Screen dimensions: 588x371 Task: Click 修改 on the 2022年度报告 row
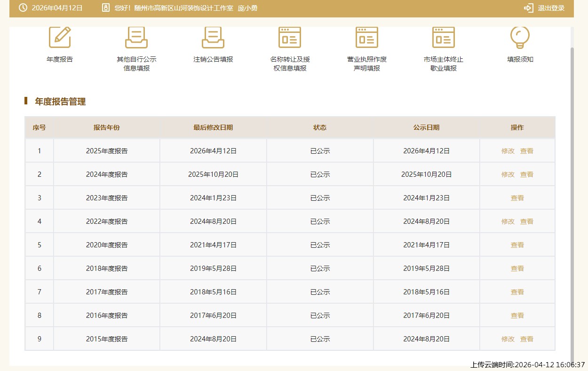click(x=508, y=221)
